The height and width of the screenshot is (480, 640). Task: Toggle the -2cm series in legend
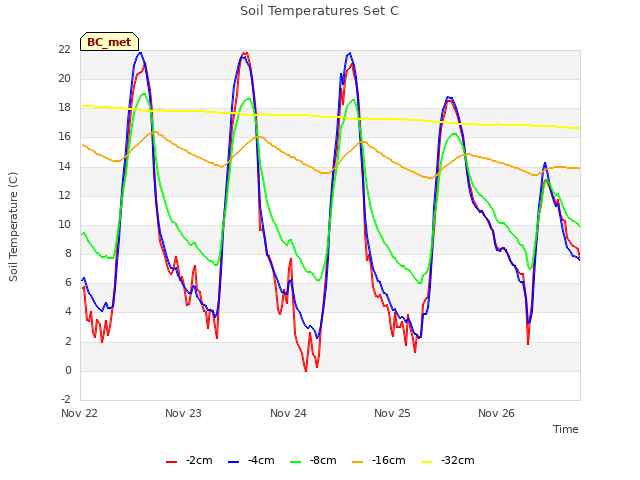(x=189, y=460)
